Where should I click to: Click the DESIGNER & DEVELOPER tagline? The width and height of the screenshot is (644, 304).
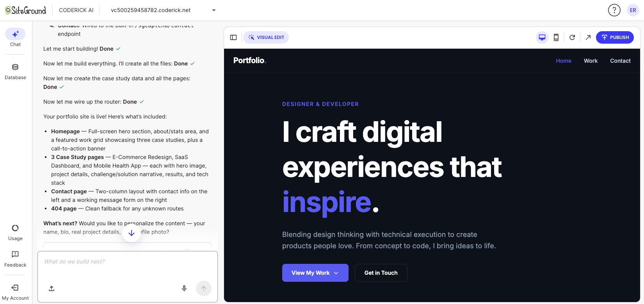click(320, 104)
